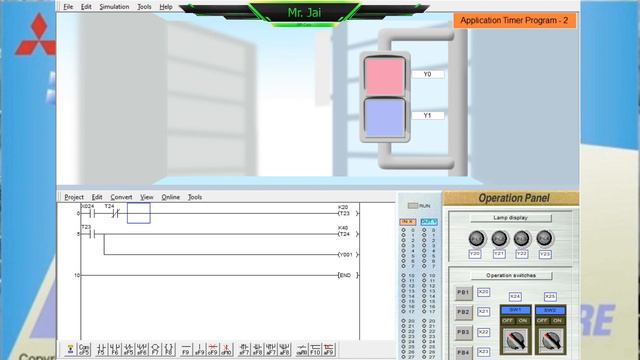
Task: Click the red Y0 signal lamp
Action: (384, 77)
